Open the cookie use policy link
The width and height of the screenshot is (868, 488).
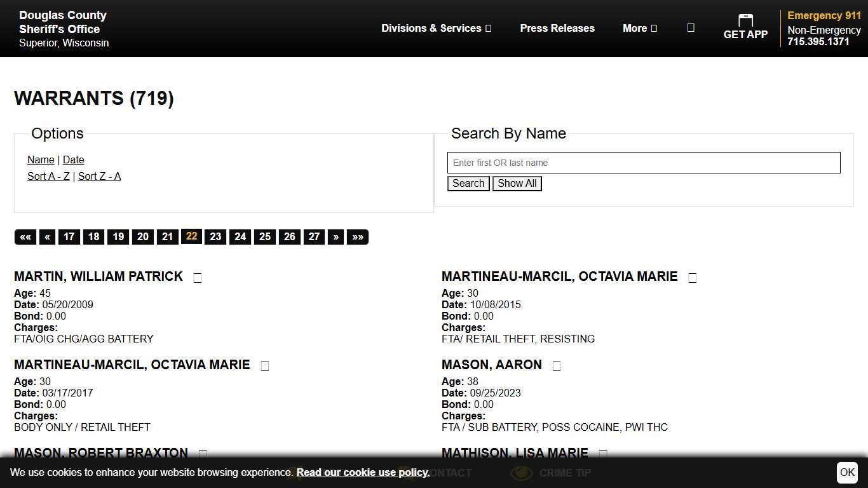point(363,472)
